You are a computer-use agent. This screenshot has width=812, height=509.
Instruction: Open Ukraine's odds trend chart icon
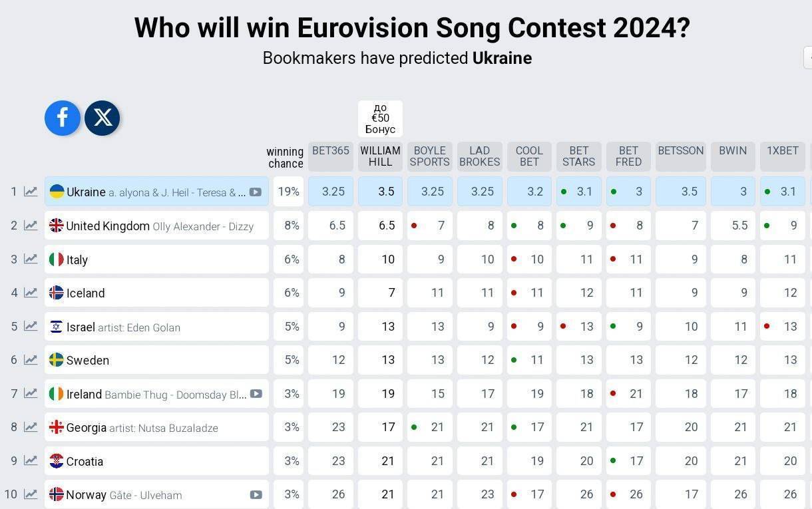tap(31, 192)
